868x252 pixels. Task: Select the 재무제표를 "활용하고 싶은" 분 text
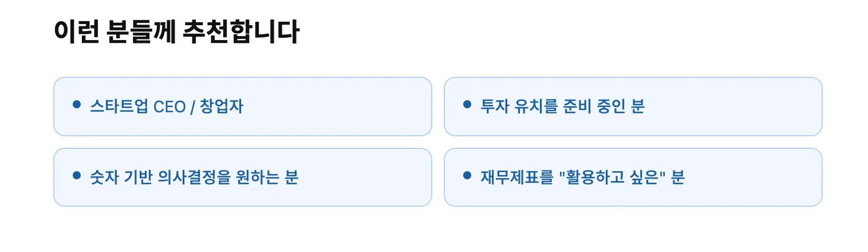(x=582, y=178)
